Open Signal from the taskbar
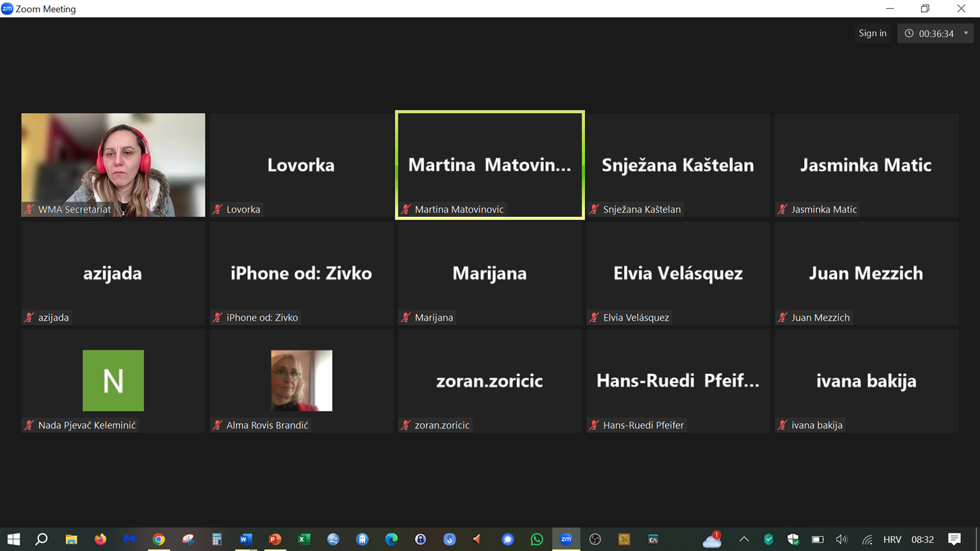This screenshot has height=551, width=980. pos(508,539)
